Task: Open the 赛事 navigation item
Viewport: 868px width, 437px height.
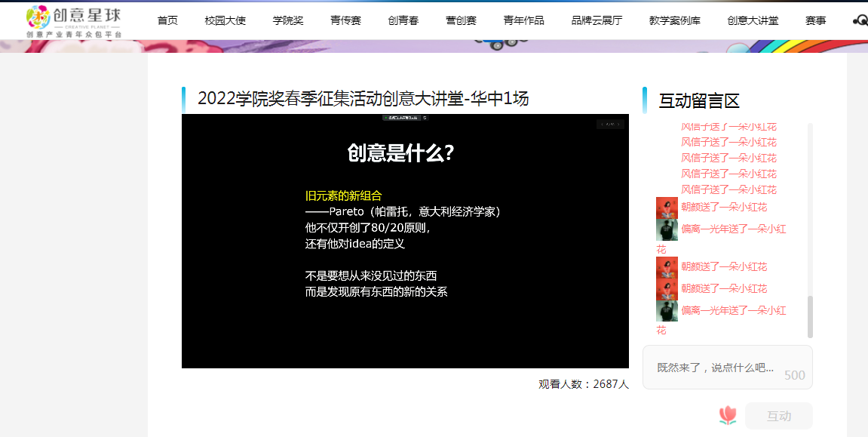Action: 815,20
